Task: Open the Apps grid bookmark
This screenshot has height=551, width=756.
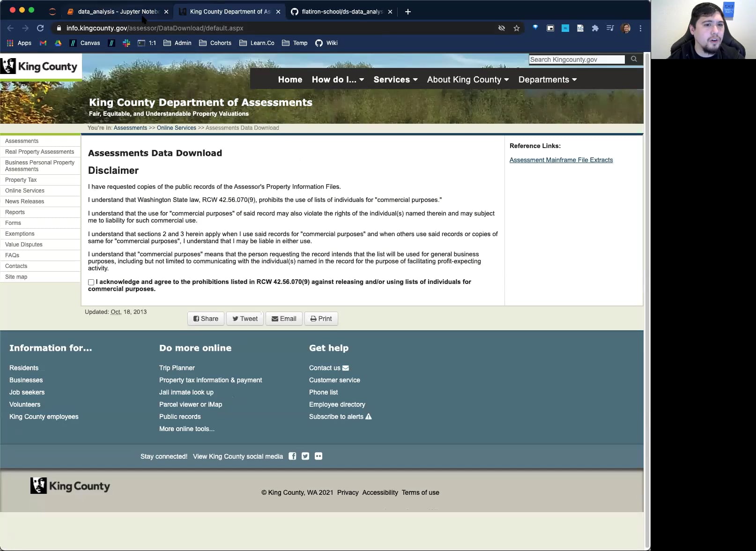Action: click(19, 43)
